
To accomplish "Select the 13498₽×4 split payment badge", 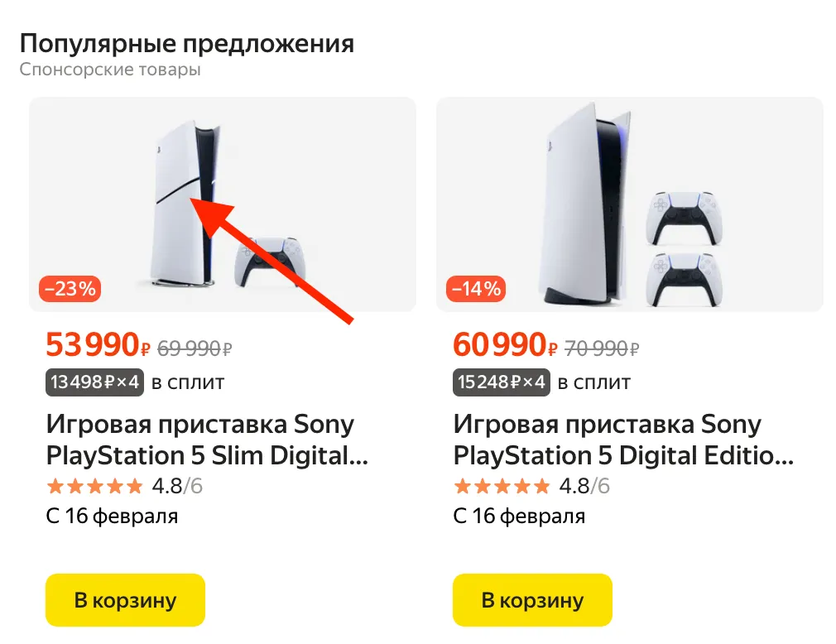I will click(x=95, y=382).
